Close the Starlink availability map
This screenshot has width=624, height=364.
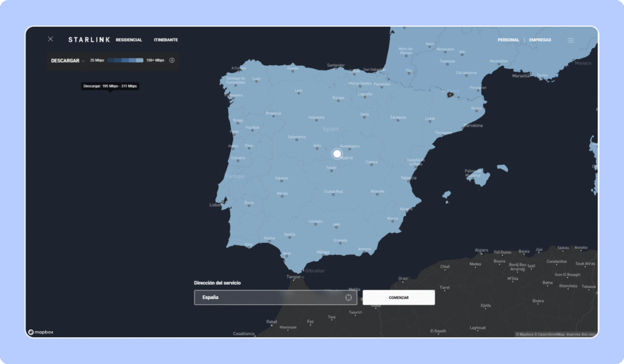pos(51,40)
